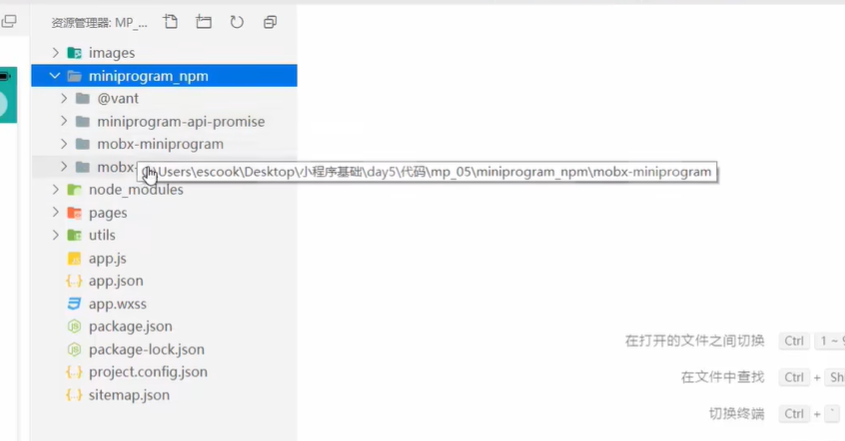Viewport: 845px width, 441px height.
Task: Click the Ctrl key badge beside 在文件中查找
Action: pos(794,377)
